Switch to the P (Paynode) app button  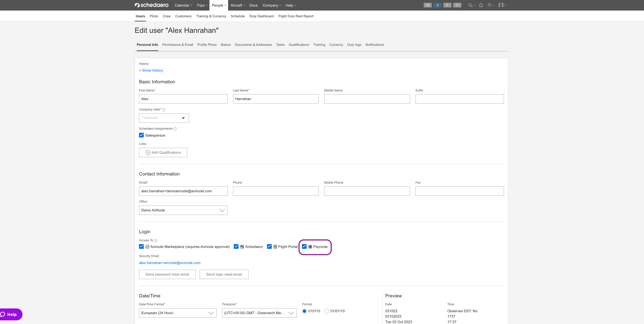click(447, 5)
